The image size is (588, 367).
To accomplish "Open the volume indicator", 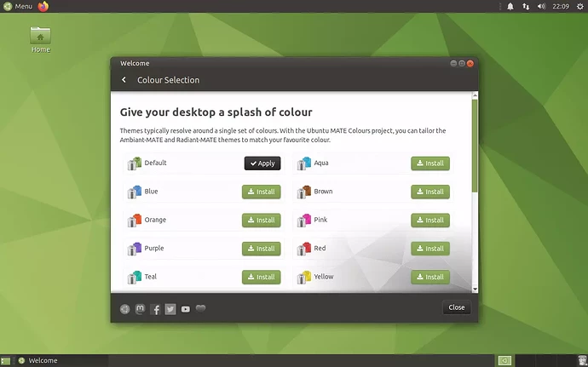I will [541, 6].
